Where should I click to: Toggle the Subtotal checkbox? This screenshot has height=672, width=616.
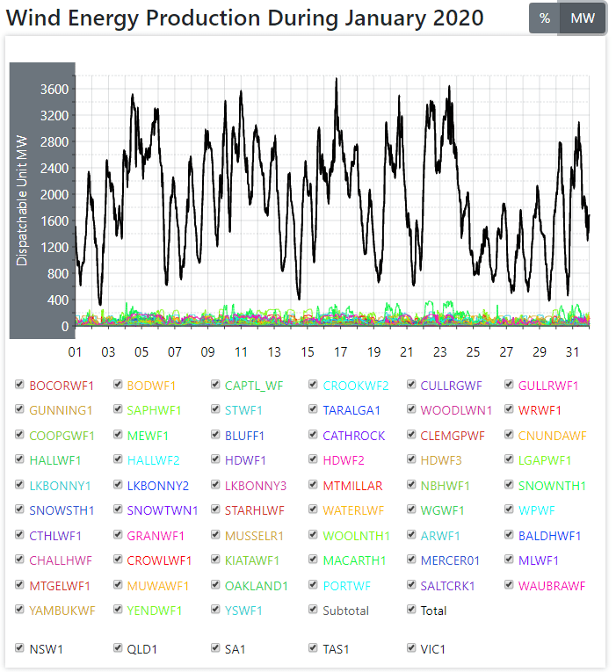(x=314, y=611)
